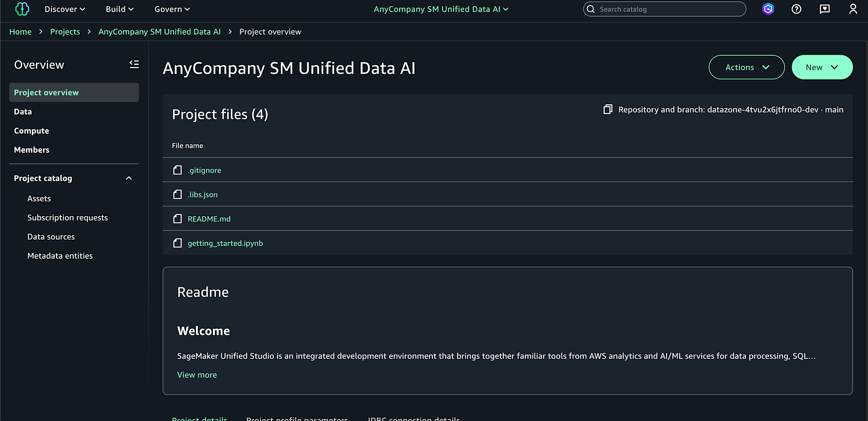Click the .libs.json file icon

point(178,194)
